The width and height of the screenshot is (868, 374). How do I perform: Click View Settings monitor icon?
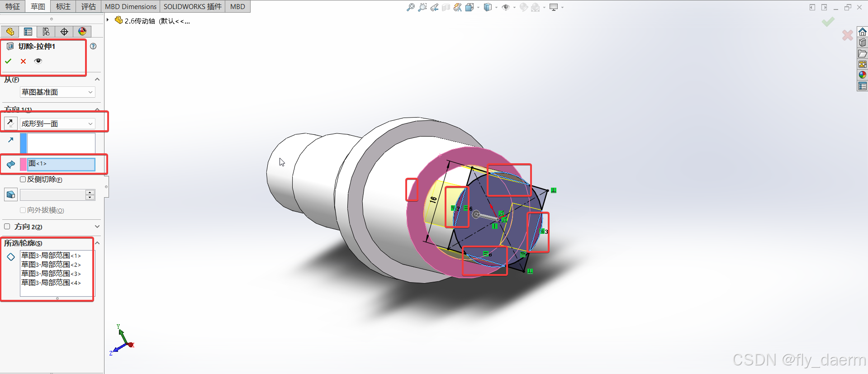point(554,7)
